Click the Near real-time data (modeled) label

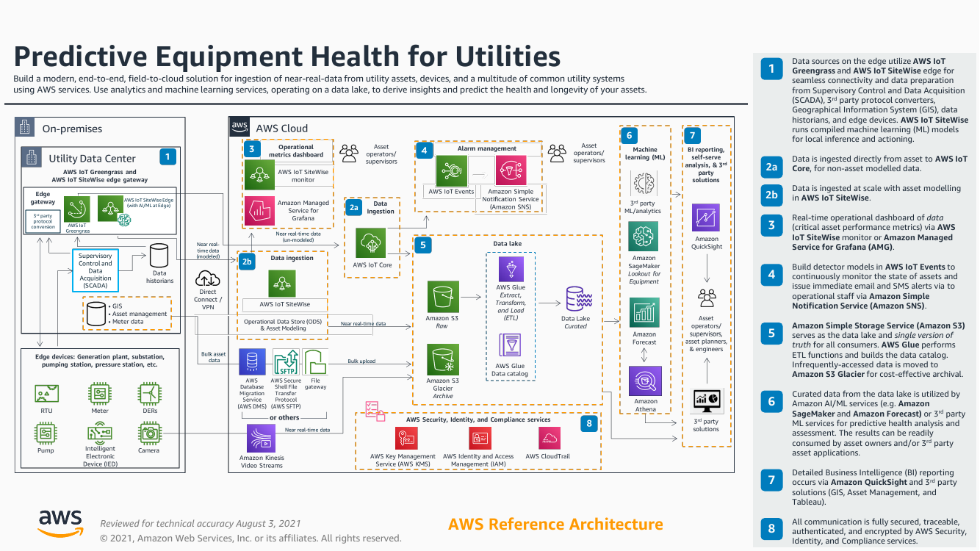(207, 251)
